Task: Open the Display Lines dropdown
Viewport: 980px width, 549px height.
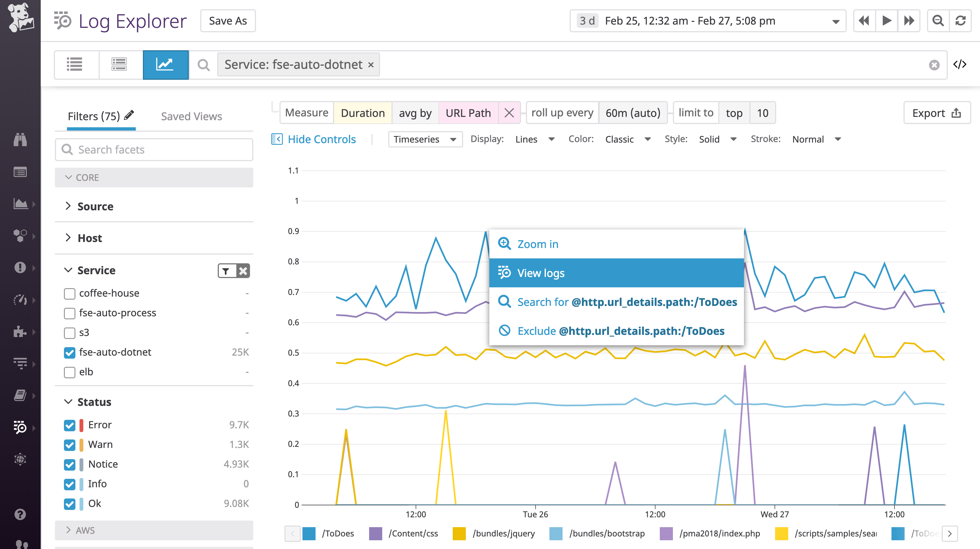Action: pos(535,139)
